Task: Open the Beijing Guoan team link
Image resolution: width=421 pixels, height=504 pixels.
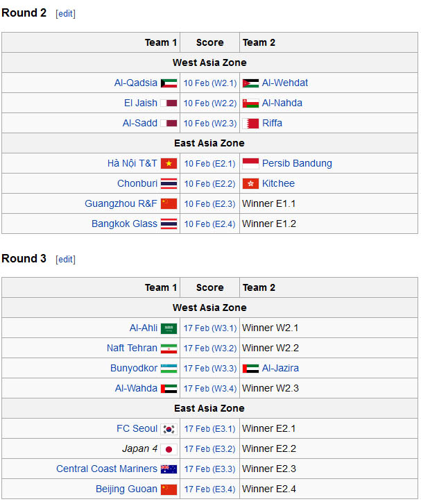Action: coord(126,489)
